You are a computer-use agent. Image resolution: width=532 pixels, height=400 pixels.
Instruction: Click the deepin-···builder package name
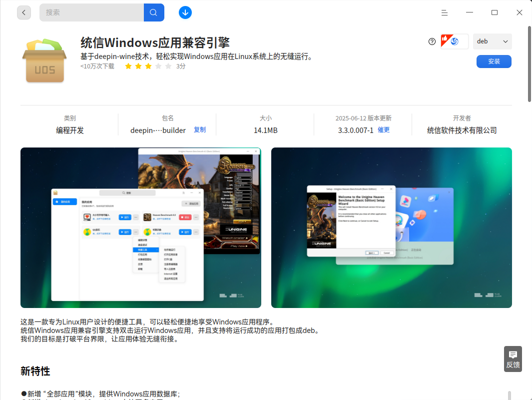point(158,130)
